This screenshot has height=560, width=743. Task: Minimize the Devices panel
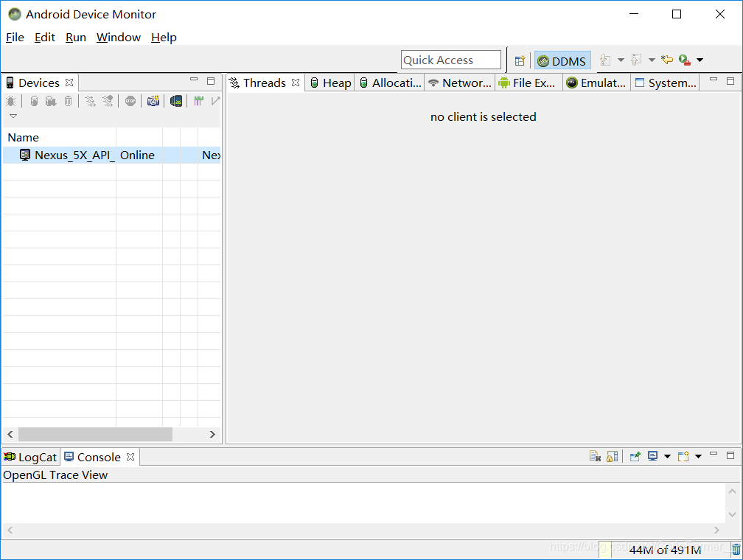194,80
